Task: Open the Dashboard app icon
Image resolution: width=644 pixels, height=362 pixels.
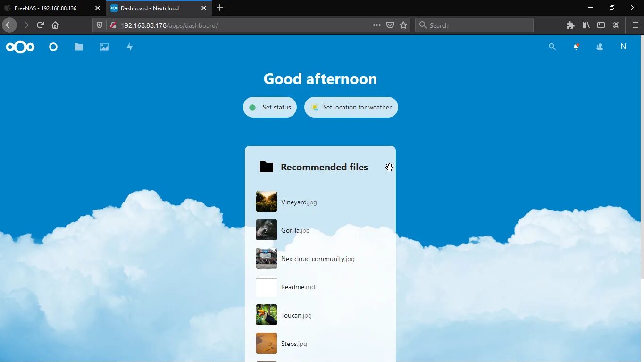Action: 53,47
